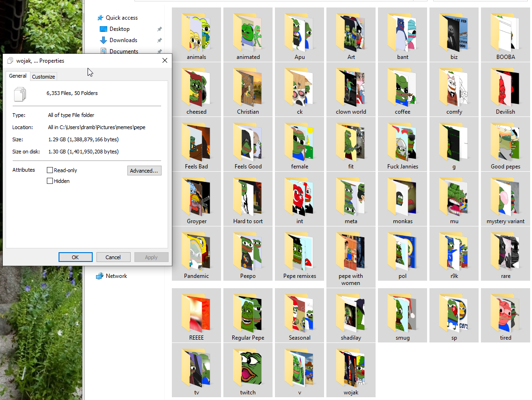This screenshot has height=400, width=532.
Task: Select the clown world folder
Action: (351, 89)
